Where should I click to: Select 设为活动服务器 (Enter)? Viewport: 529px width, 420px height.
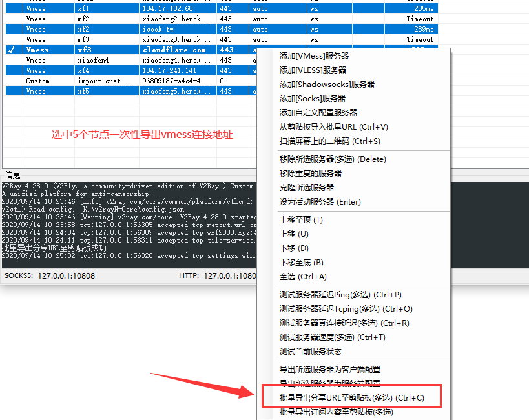(320, 202)
